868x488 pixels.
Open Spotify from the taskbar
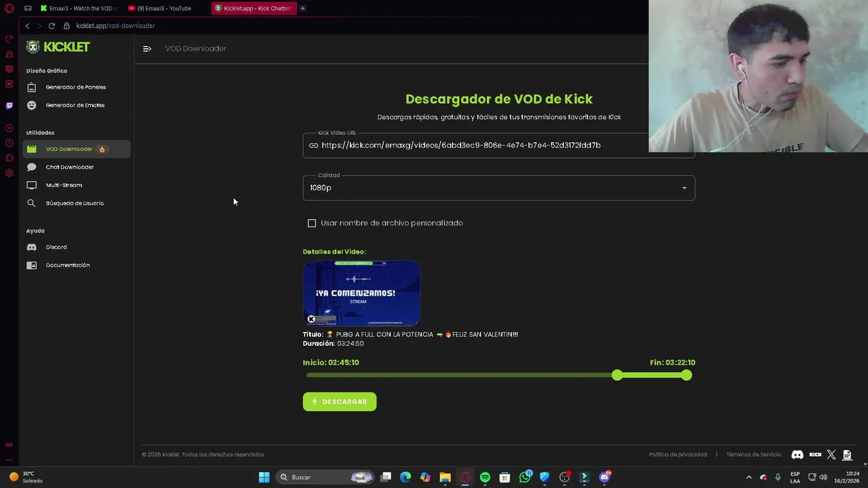(485, 477)
